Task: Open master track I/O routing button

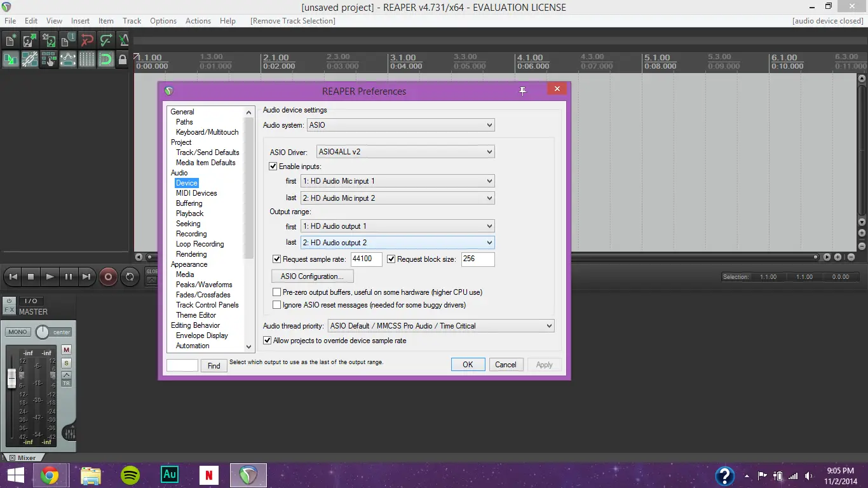Action: (31, 301)
